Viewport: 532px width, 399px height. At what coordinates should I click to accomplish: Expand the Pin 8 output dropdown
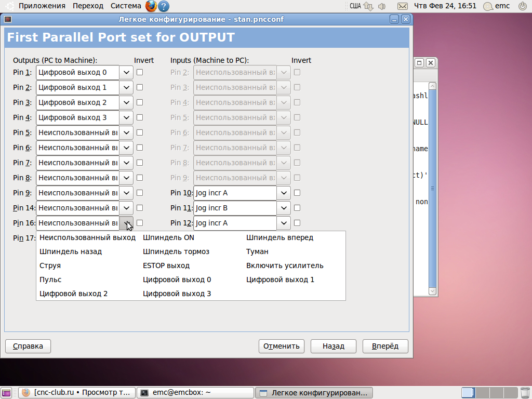pos(126,178)
